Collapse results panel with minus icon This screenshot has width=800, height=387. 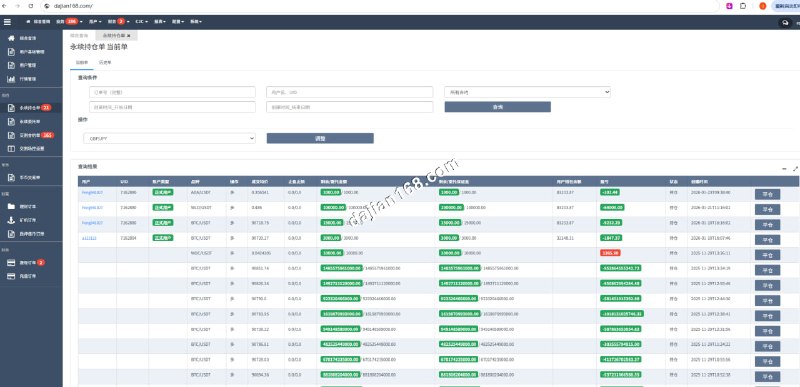pyautogui.click(x=784, y=168)
